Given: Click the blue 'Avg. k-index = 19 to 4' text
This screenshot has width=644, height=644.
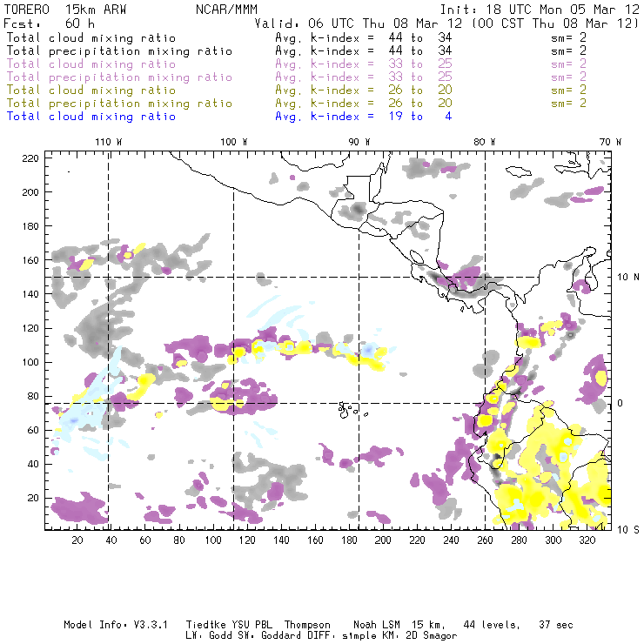Looking at the screenshot, I should pos(364,117).
